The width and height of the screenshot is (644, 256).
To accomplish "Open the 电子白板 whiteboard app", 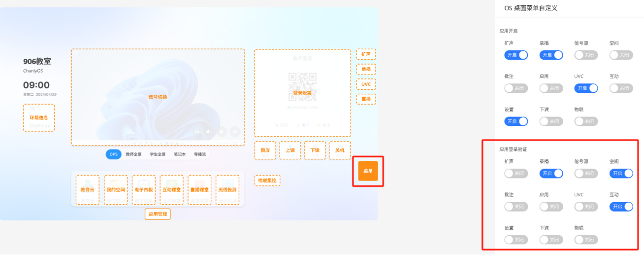I will coord(144,190).
